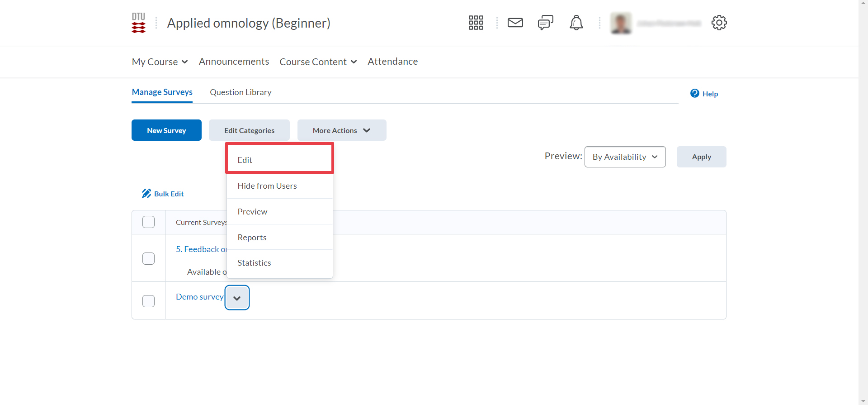This screenshot has width=868, height=405.
Task: Click the user profile avatar
Action: pos(621,23)
